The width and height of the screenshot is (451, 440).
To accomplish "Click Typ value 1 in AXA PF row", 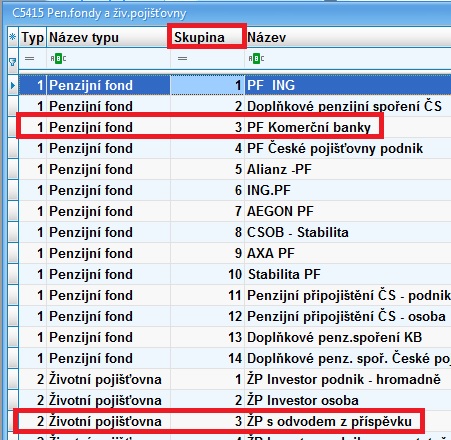I will [x=32, y=253].
